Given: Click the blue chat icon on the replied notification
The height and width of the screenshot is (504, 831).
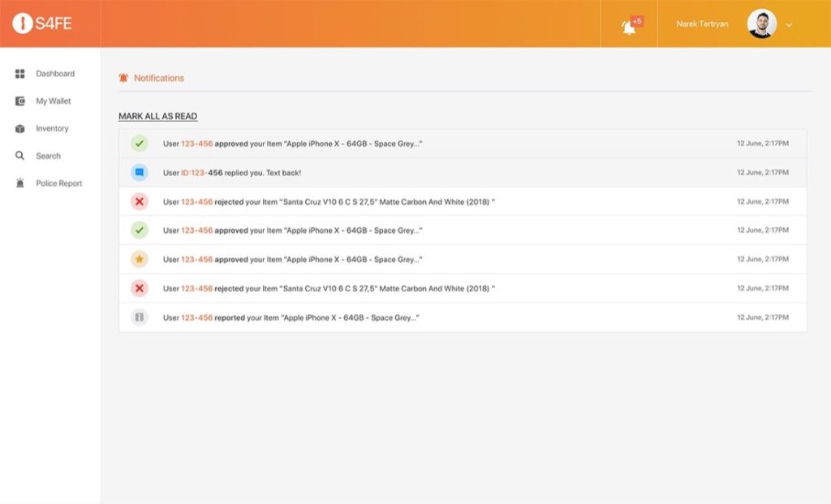Looking at the screenshot, I should pos(140,172).
